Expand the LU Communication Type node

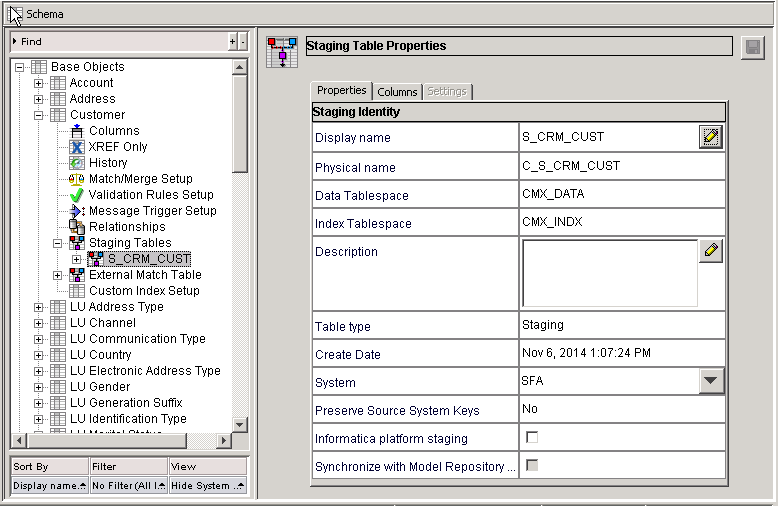[38, 339]
